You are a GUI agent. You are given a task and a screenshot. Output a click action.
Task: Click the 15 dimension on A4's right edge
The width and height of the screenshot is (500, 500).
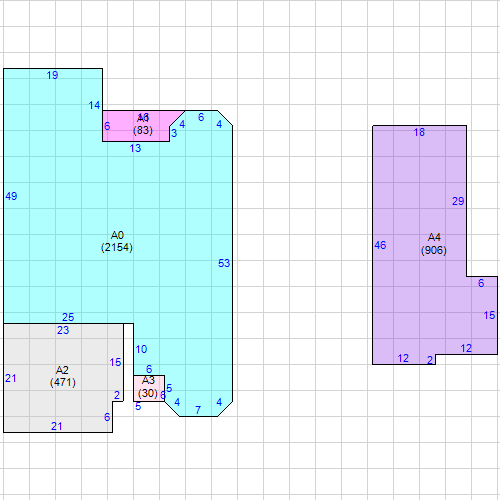point(489,315)
